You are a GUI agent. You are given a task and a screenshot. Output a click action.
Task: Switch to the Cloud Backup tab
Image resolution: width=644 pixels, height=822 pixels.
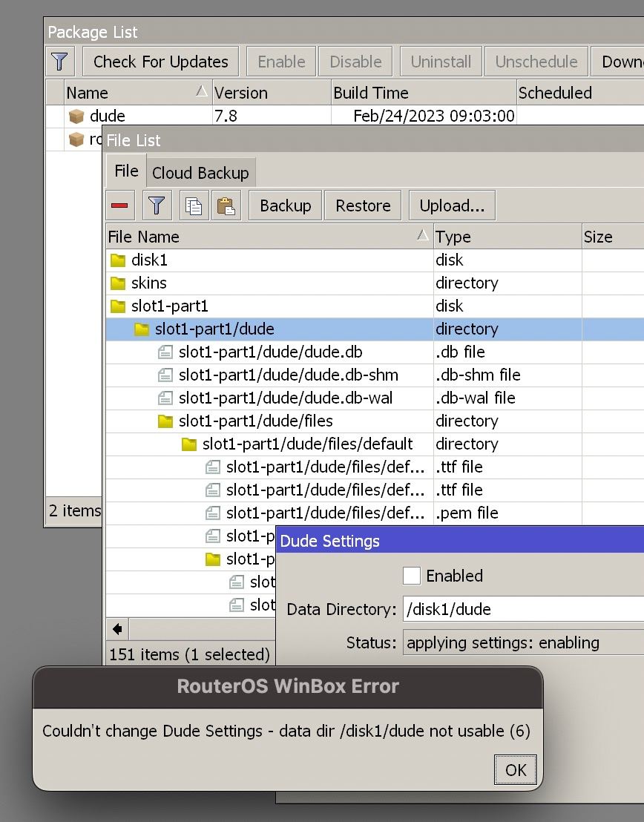pos(200,173)
